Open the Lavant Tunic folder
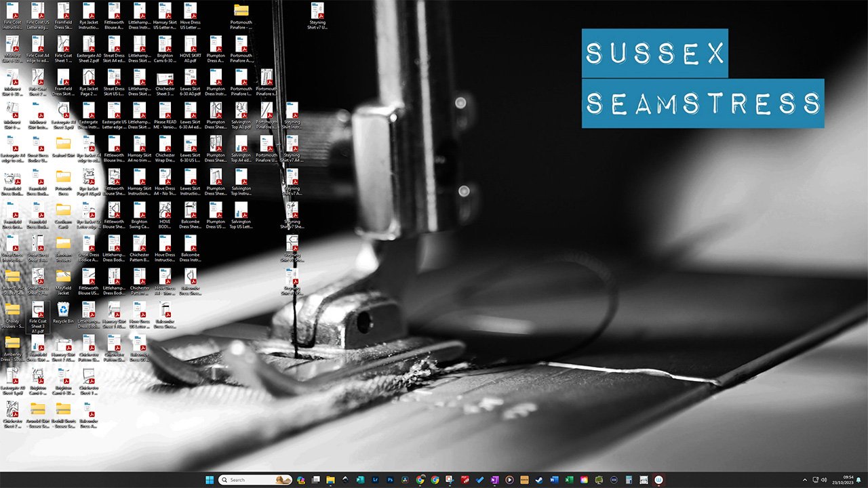The image size is (868, 488). 12,283
